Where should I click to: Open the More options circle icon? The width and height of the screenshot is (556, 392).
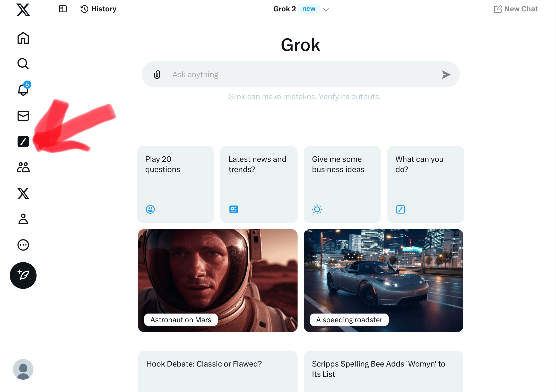(x=23, y=245)
